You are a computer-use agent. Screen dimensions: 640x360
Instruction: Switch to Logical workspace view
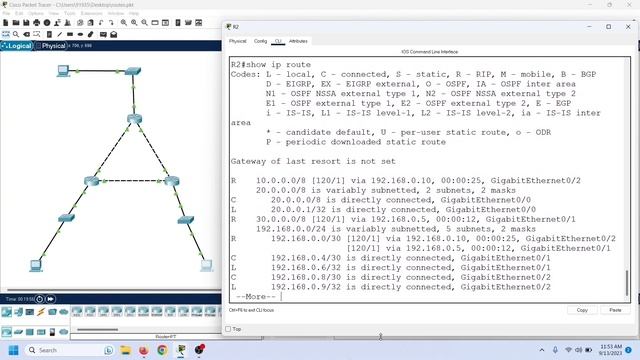click(x=17, y=46)
